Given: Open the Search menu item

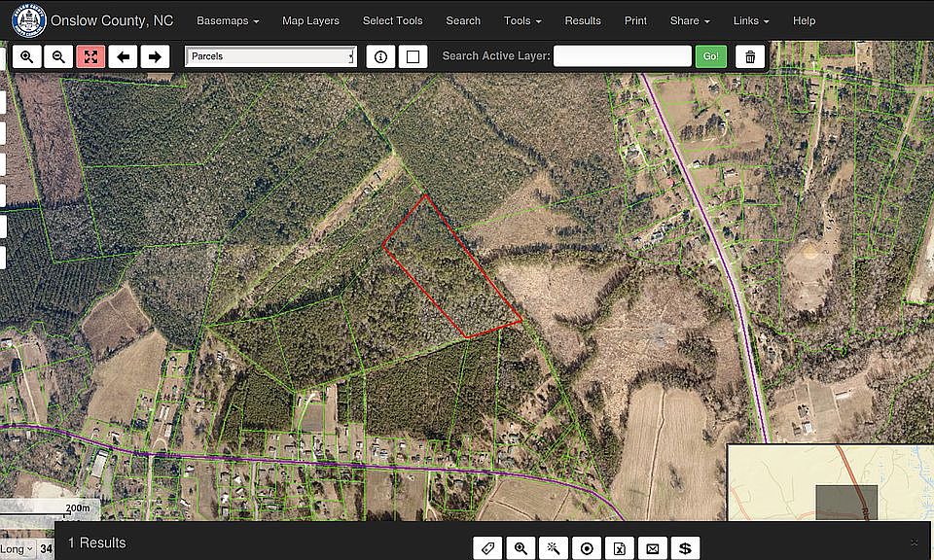Looking at the screenshot, I should click(463, 20).
